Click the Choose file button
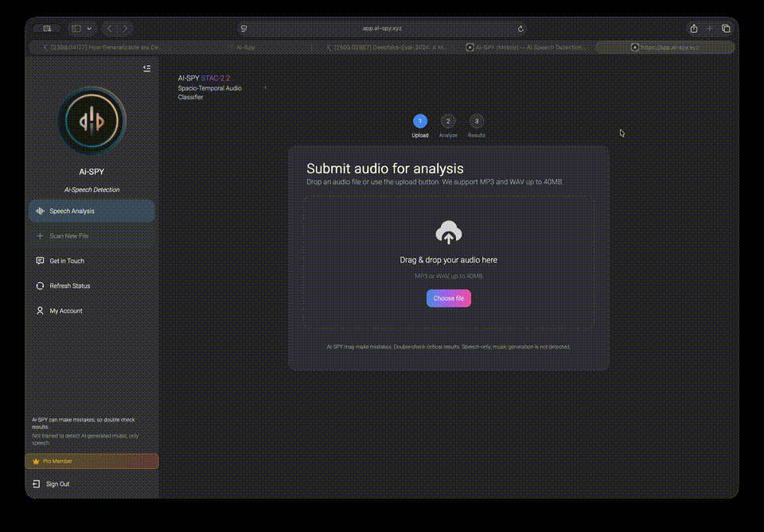Screen dimensions: 764x532 [x=449, y=298]
